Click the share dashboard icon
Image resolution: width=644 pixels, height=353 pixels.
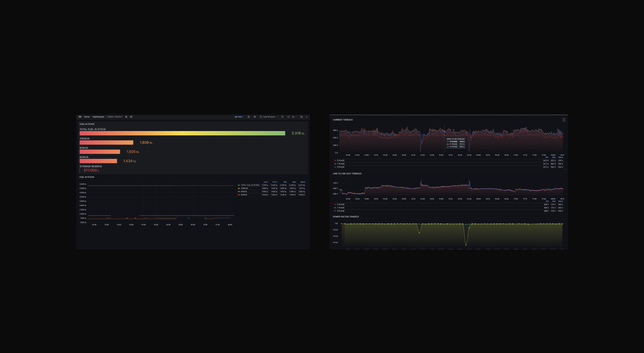pos(131,117)
